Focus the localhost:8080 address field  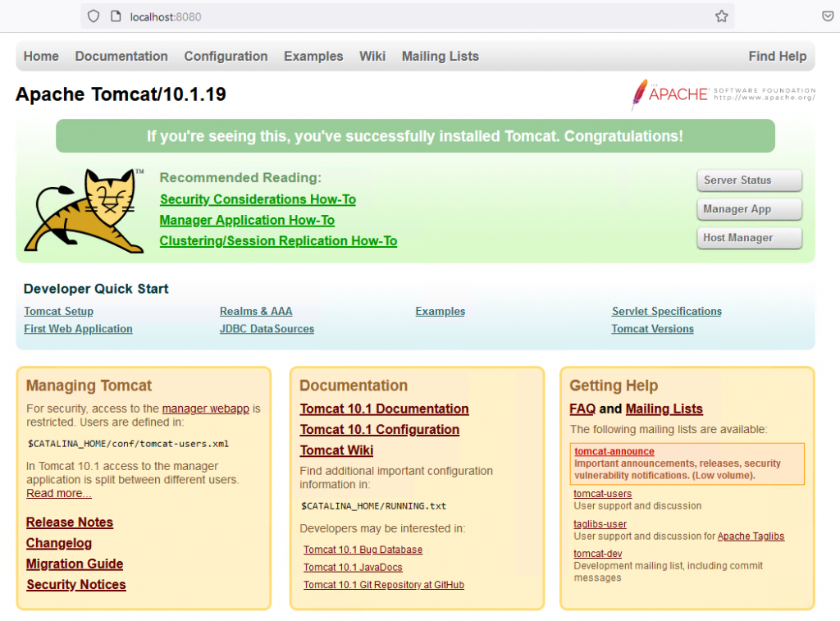[x=407, y=16]
